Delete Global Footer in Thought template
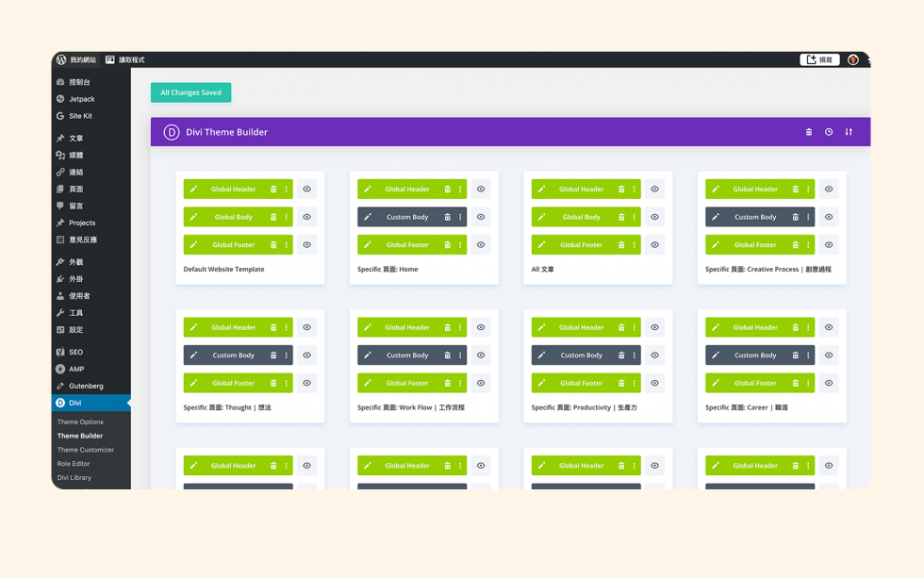This screenshot has width=924, height=578. pyautogui.click(x=273, y=383)
